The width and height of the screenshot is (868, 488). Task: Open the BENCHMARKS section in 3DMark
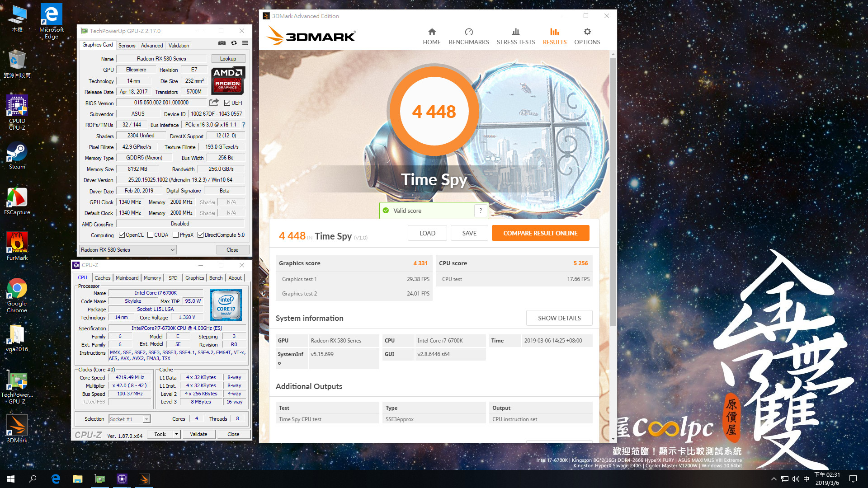(x=468, y=37)
